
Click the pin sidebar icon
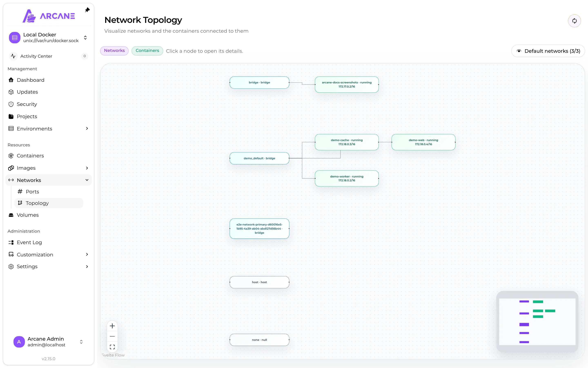pyautogui.click(x=87, y=10)
